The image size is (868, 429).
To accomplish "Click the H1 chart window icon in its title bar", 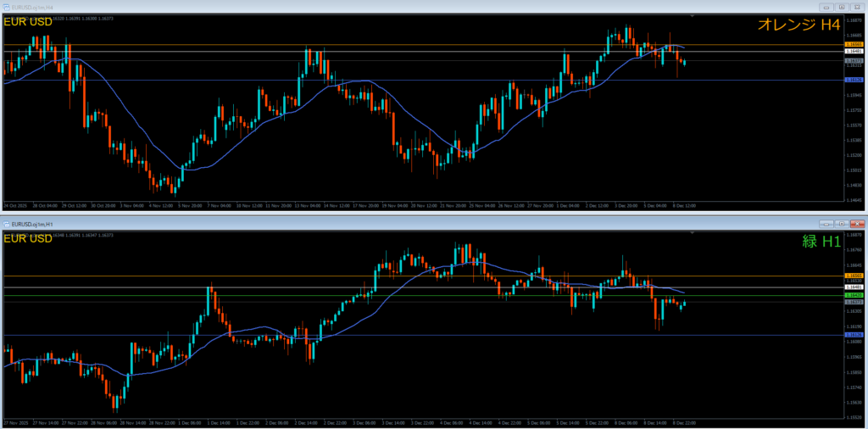I will point(6,222).
